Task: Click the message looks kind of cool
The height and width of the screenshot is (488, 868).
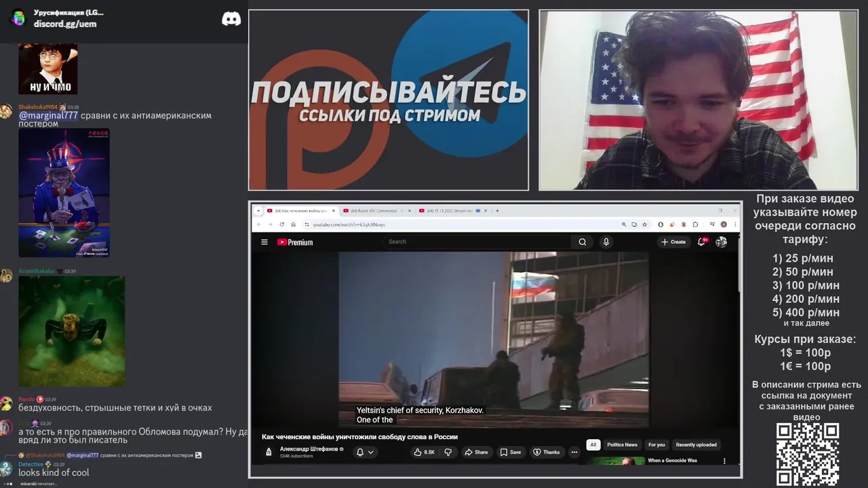Action: [x=54, y=472]
